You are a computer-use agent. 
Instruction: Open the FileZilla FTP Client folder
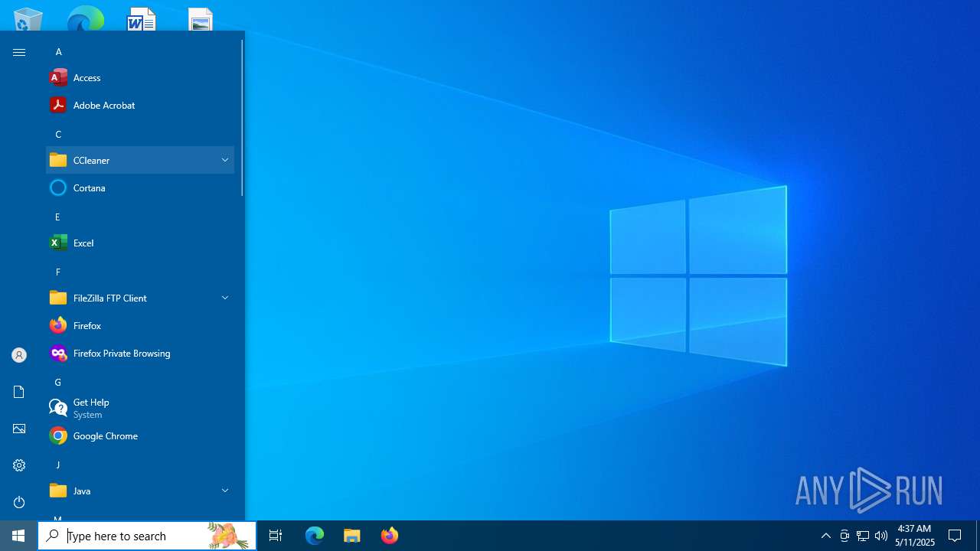click(140, 298)
